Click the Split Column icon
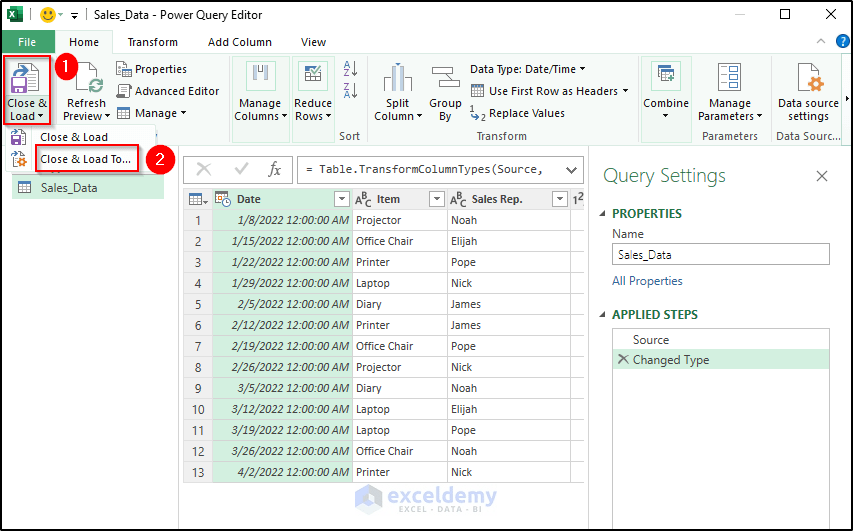 [x=398, y=77]
